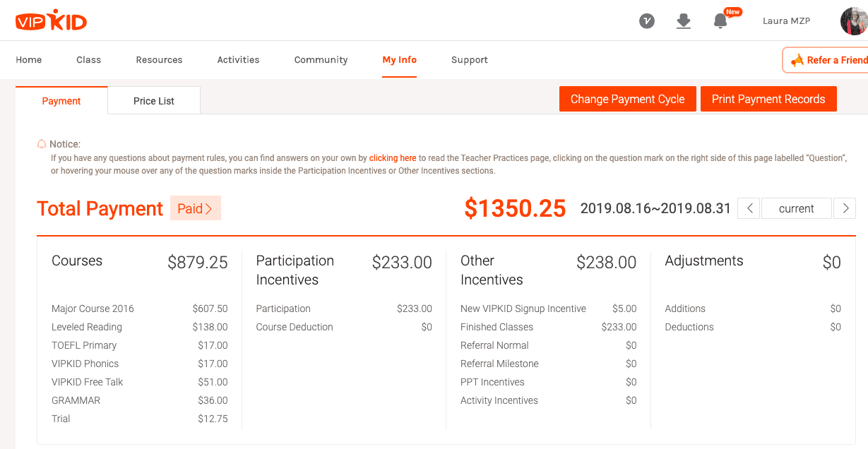Switch to the Payment tab

[x=61, y=100]
